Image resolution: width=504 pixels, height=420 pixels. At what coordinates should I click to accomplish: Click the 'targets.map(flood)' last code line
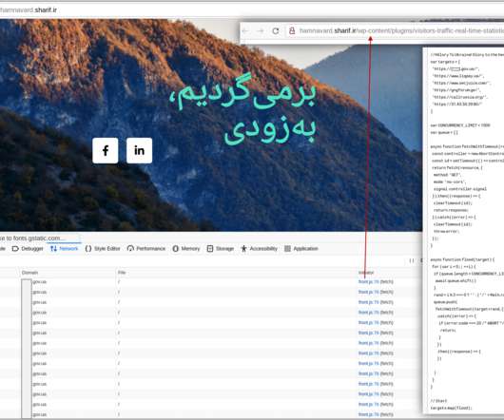click(451, 408)
